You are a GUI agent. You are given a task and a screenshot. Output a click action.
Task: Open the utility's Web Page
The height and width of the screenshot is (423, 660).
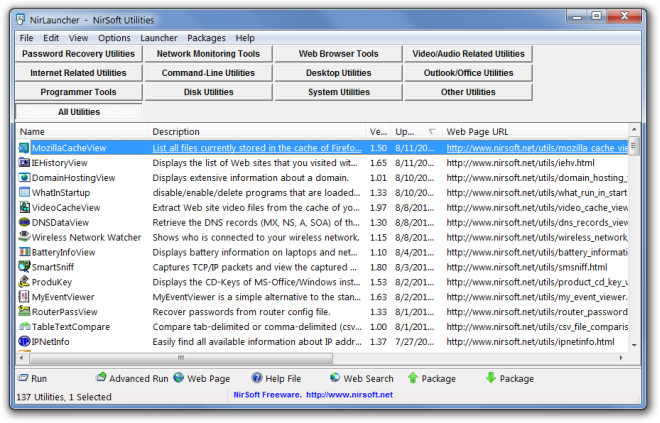click(202, 378)
